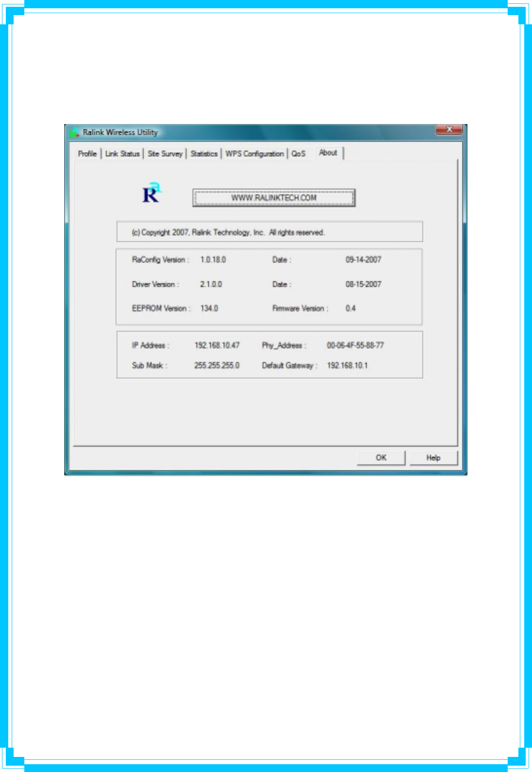Close the Ralink Wireless Utility window
This screenshot has width=532, height=772.
coord(449,129)
